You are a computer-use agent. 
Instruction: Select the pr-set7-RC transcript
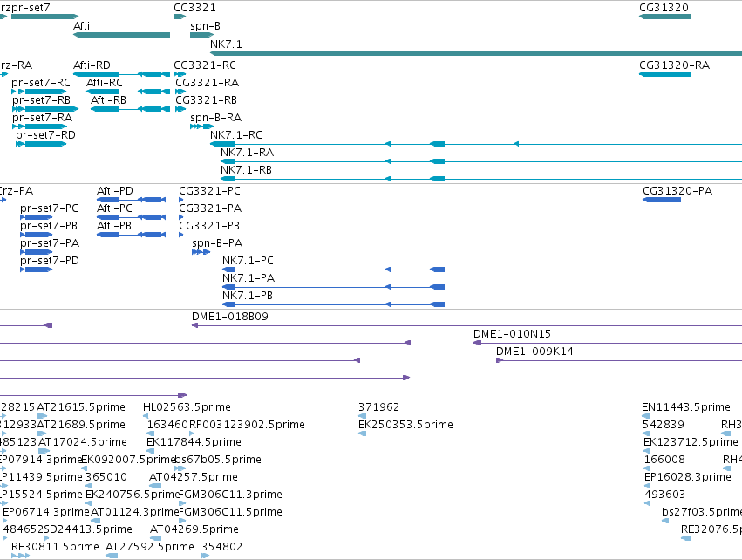pos(39,92)
